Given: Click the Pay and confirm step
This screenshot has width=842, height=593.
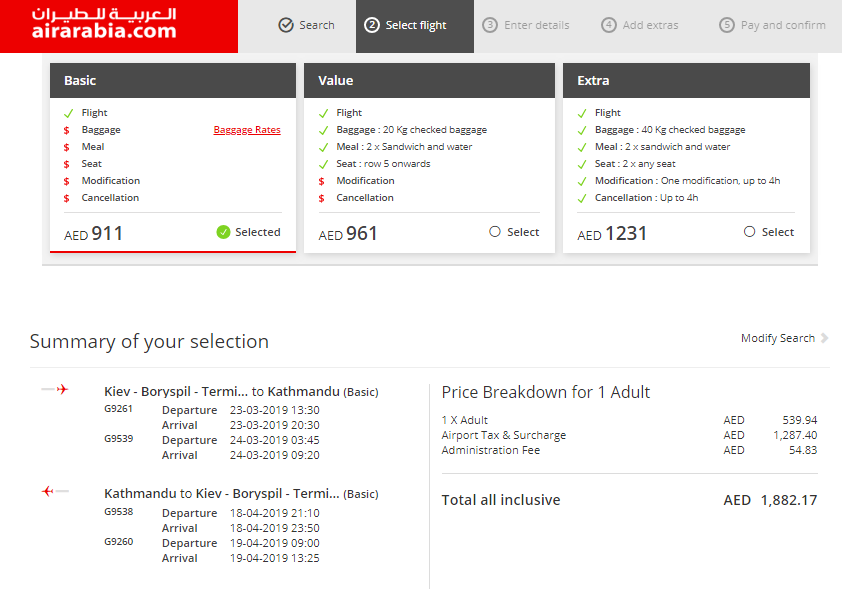Looking at the screenshot, I should [772, 25].
